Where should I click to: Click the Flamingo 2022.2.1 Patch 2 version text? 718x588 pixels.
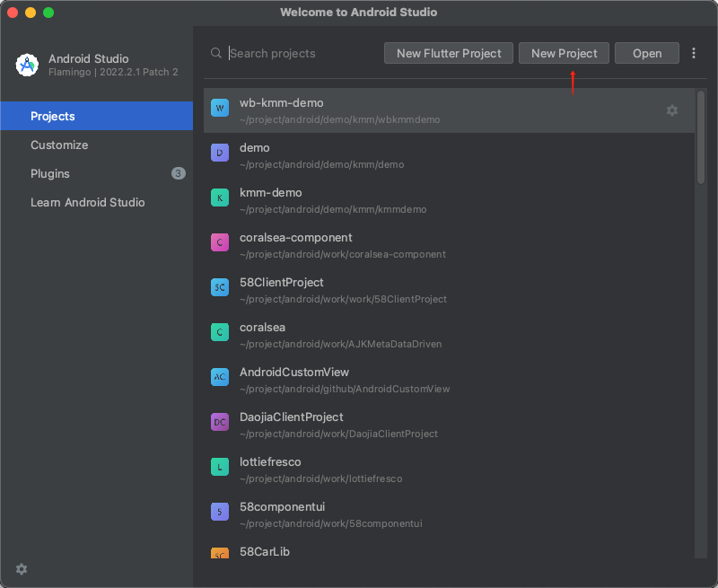tap(113, 72)
